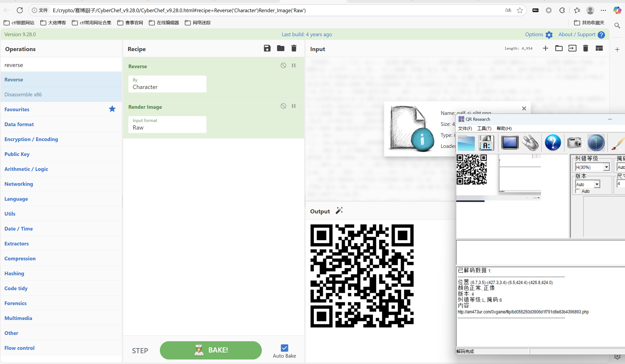Click the decoded URL in QR Research
Viewport: 625px width, 364px height.
[523, 312]
